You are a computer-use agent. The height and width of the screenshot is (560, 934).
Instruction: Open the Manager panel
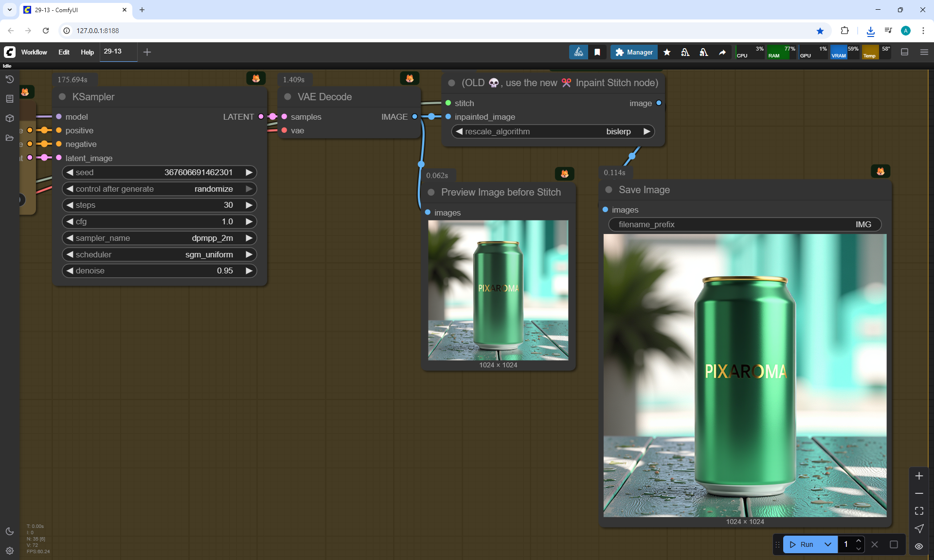[634, 52]
